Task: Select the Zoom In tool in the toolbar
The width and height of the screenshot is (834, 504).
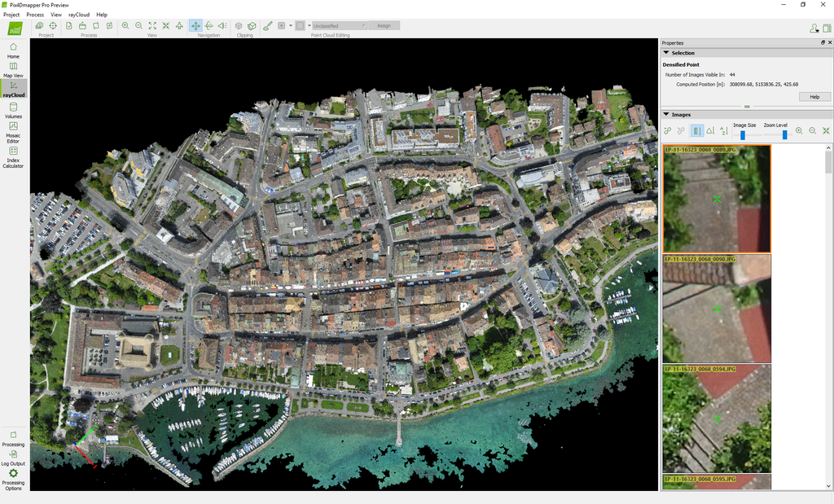Action: pos(125,25)
